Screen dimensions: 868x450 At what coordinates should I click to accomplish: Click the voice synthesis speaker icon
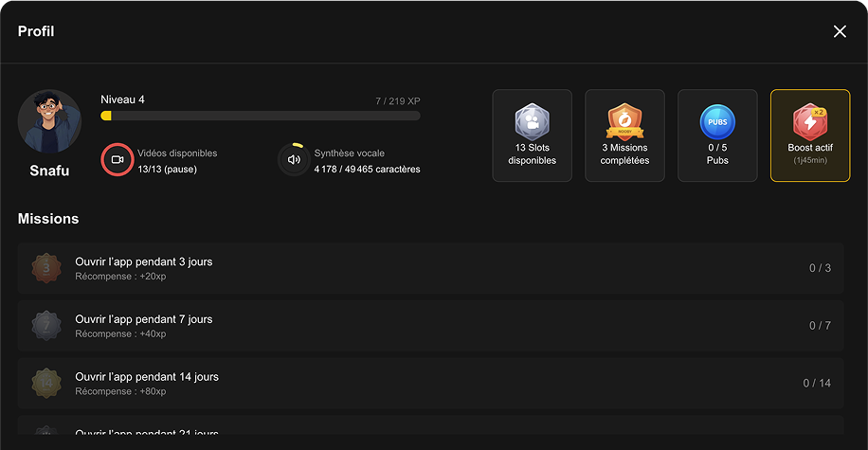294,159
